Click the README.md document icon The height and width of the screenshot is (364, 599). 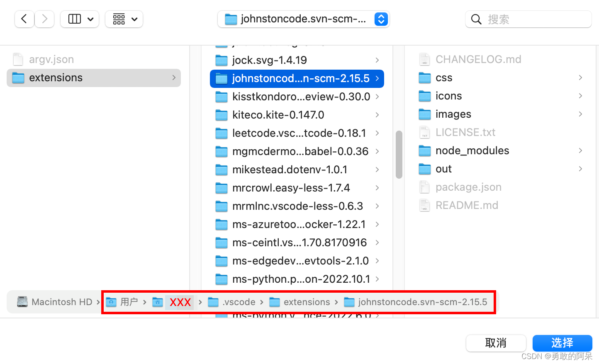click(425, 205)
